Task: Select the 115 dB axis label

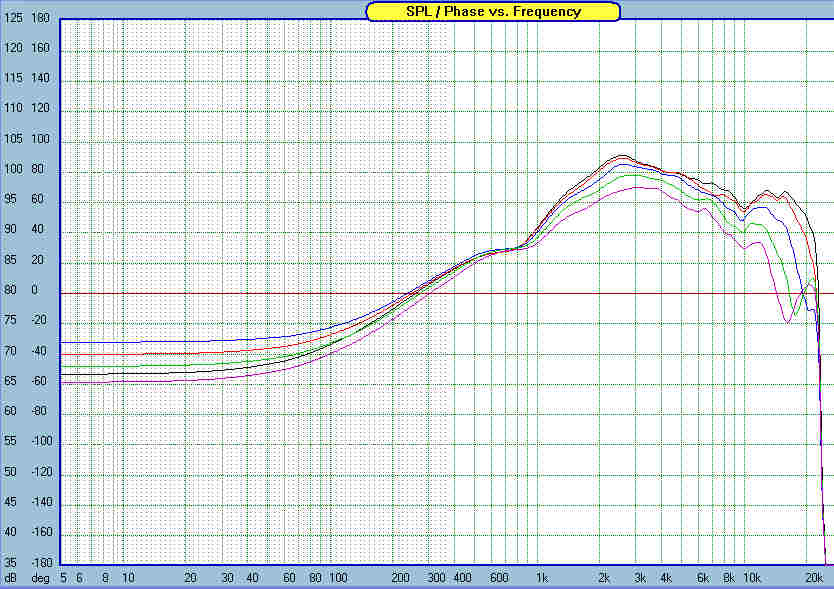Action: tap(13, 78)
